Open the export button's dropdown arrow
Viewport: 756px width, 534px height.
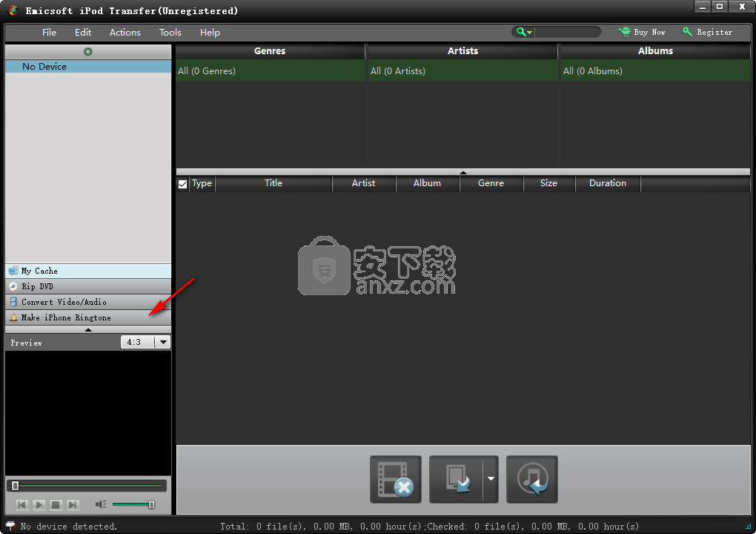click(x=491, y=479)
